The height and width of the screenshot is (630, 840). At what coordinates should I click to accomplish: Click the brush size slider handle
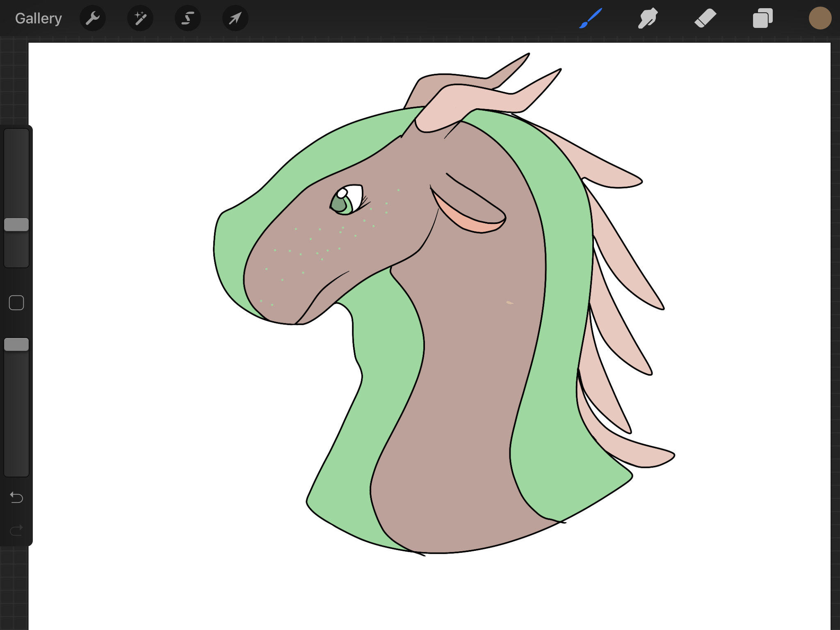[16, 225]
